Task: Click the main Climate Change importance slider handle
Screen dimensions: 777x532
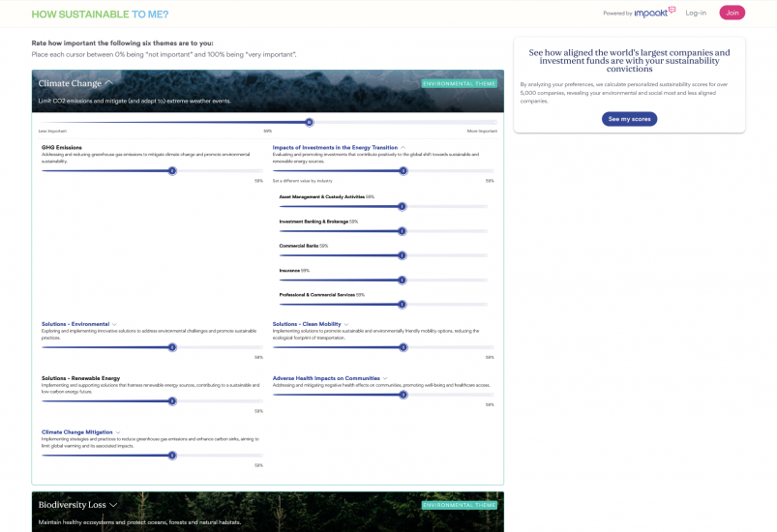Action: coord(309,123)
